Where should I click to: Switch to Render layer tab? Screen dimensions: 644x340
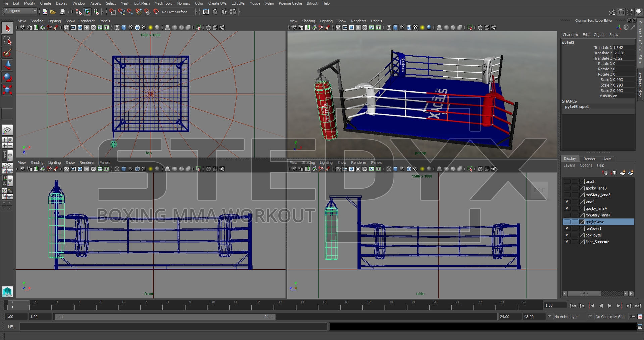(x=589, y=159)
